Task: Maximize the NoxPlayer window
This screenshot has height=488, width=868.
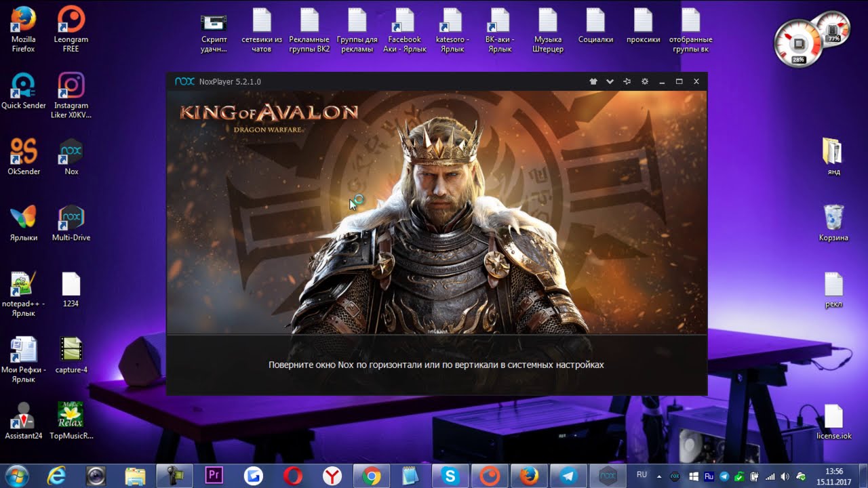Action: [679, 81]
